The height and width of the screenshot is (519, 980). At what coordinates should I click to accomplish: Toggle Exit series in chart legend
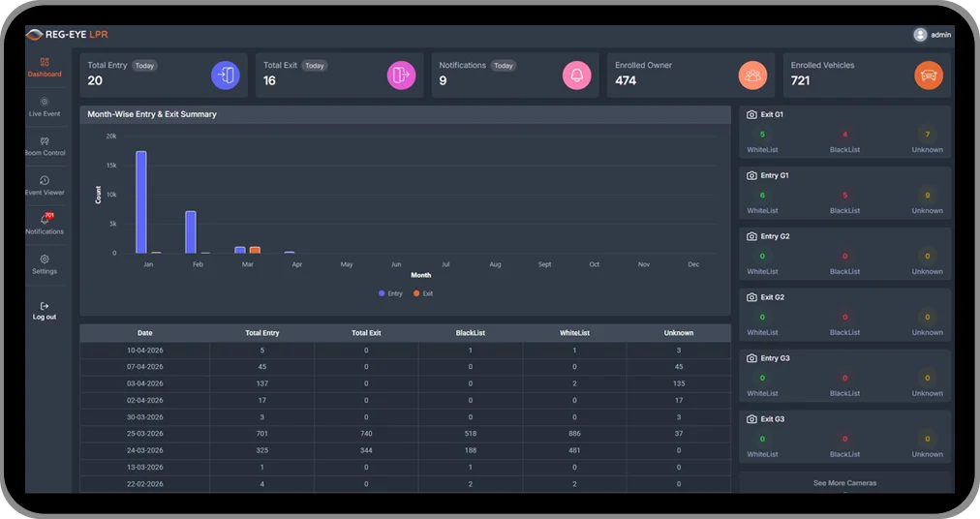tap(423, 293)
